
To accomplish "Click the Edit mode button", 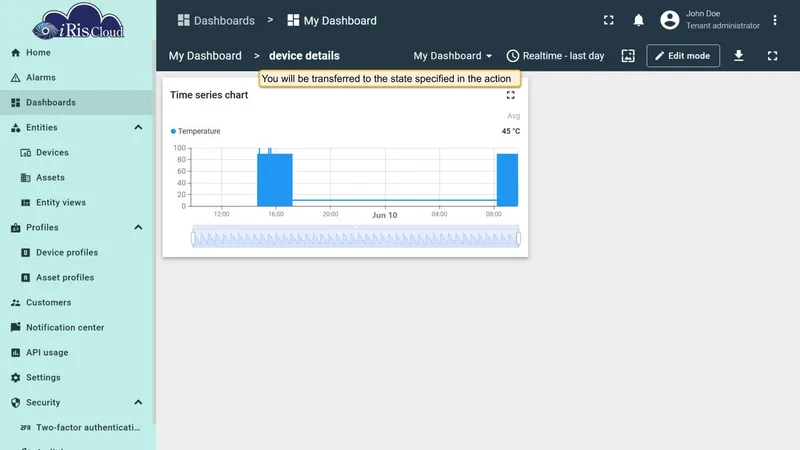I will click(683, 56).
